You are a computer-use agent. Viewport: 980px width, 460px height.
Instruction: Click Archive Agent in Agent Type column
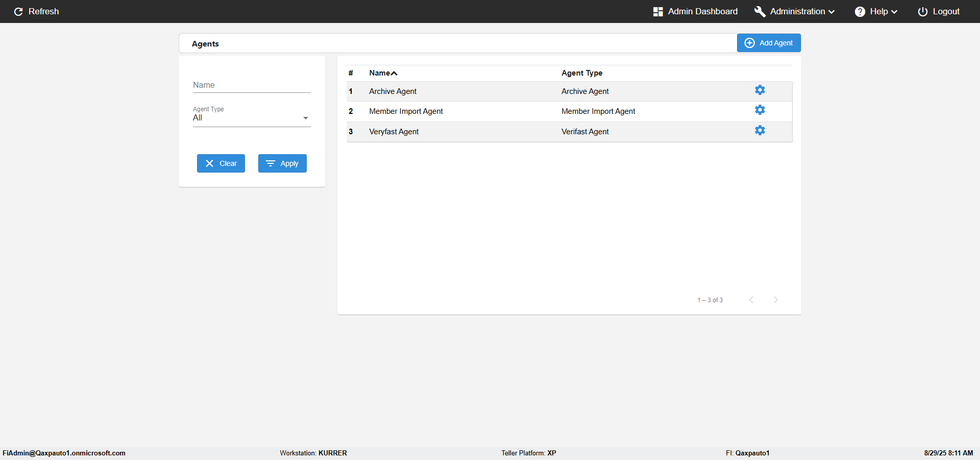pos(585,91)
